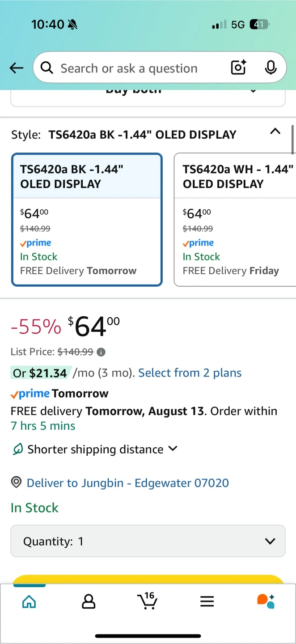
Task: Open the hamburger menu icon
Action: coord(207,602)
